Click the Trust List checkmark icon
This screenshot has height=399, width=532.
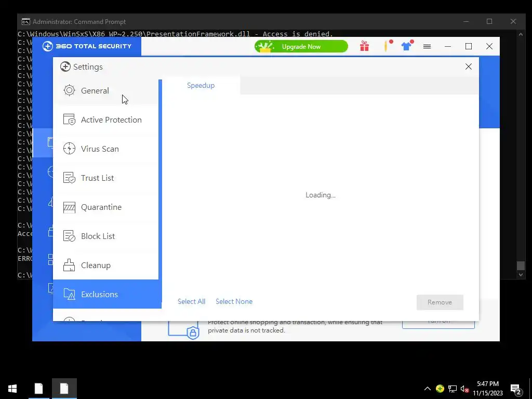pyautogui.click(x=69, y=178)
